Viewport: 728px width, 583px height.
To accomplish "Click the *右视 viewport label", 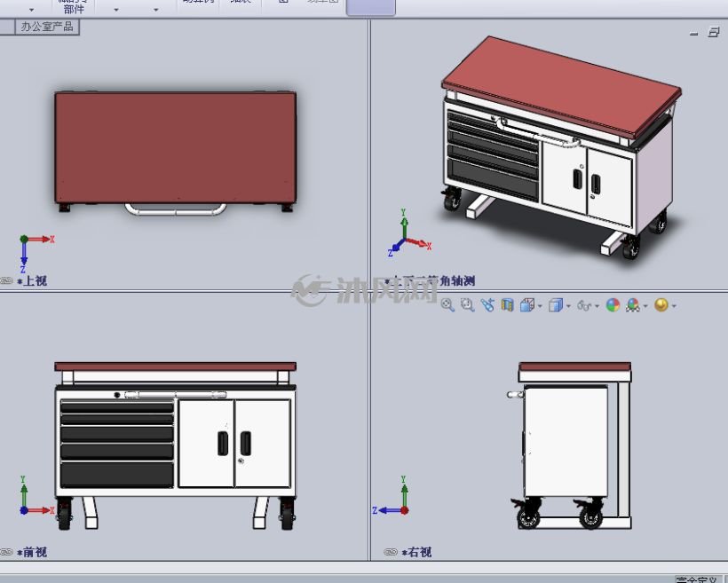I will [x=416, y=552].
